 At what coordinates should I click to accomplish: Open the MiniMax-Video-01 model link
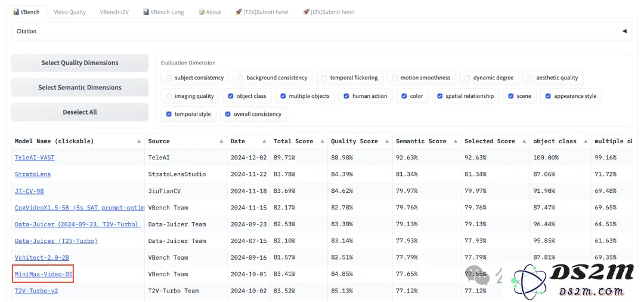[44, 274]
